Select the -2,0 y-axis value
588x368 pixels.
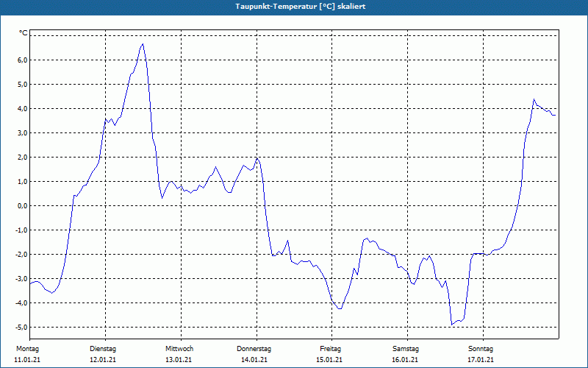21,255
